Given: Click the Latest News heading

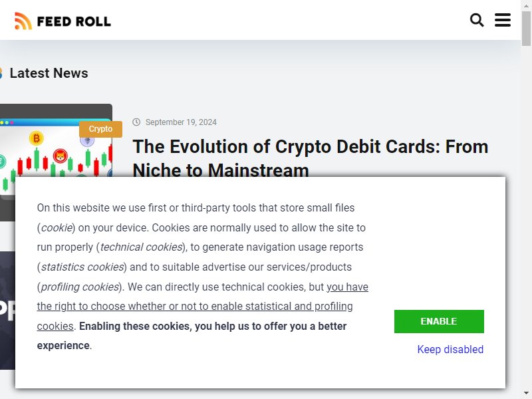Looking at the screenshot, I should 49,73.
